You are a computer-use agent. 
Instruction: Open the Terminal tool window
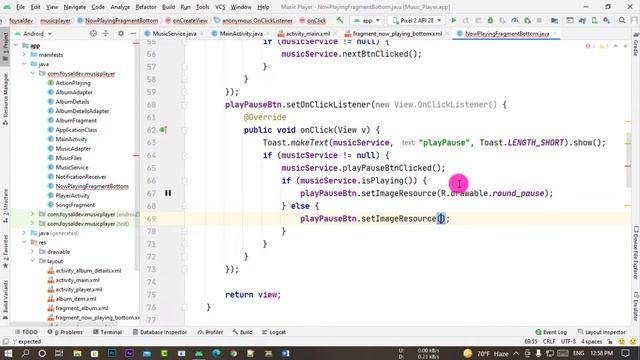pyautogui.click(x=107, y=332)
